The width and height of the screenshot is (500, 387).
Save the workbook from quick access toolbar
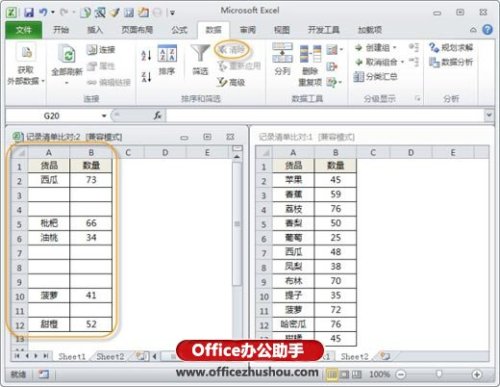[x=29, y=13]
